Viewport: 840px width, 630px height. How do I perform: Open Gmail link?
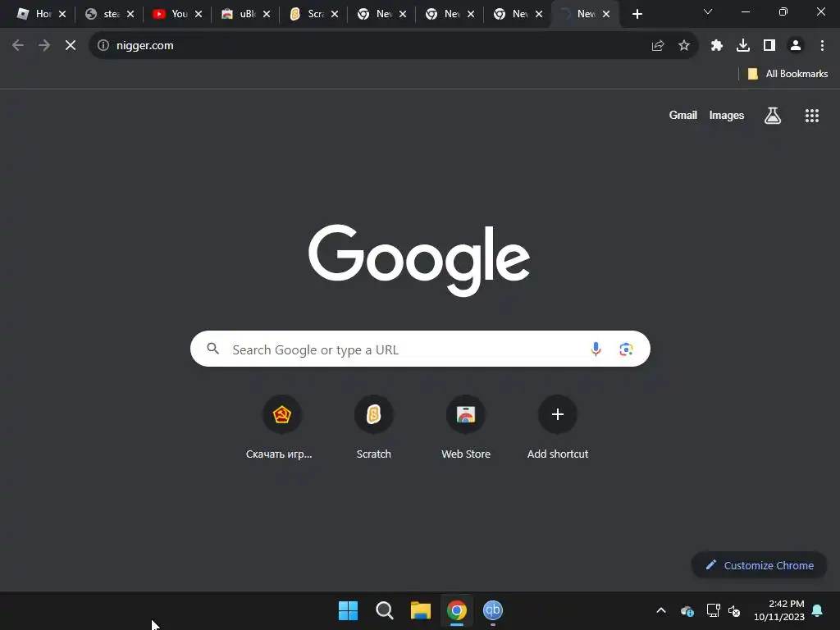coord(683,115)
